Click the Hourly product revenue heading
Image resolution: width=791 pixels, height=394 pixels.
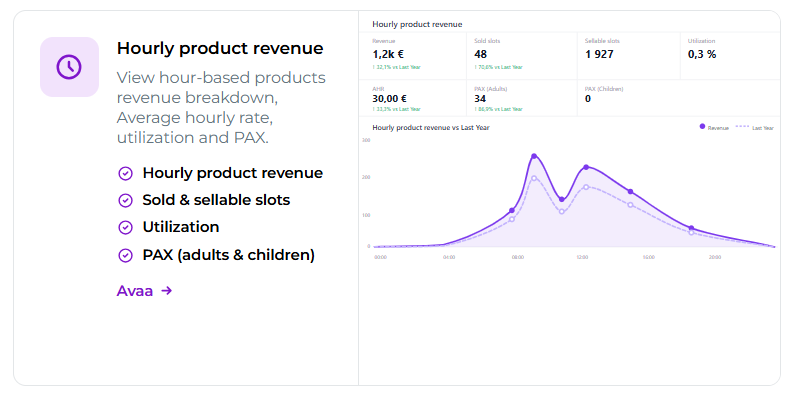220,48
